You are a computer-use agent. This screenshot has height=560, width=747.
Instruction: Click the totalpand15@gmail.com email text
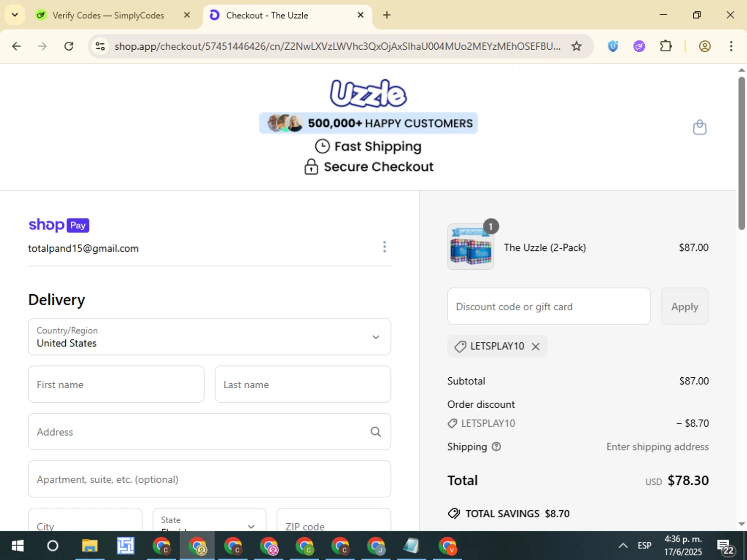(83, 248)
